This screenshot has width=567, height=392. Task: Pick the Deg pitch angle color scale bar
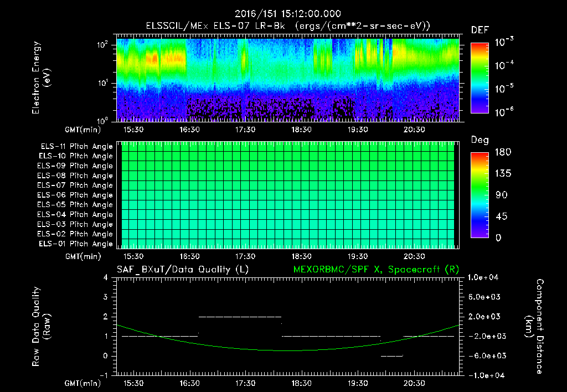click(480, 195)
